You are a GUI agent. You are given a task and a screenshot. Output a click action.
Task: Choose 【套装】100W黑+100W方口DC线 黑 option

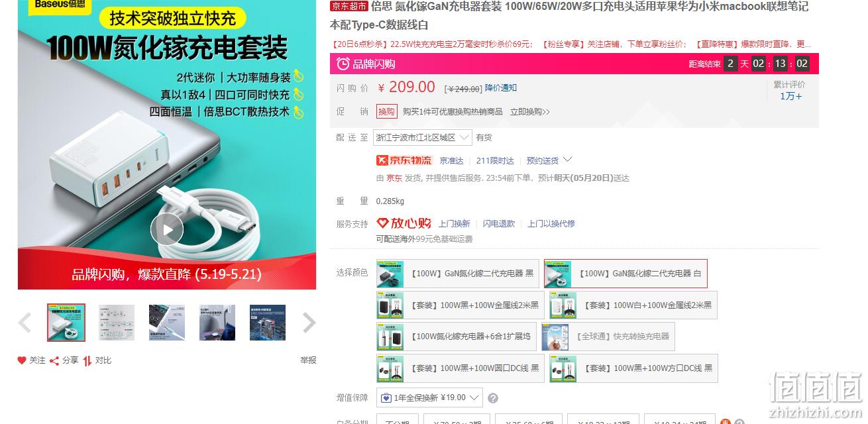(633, 368)
